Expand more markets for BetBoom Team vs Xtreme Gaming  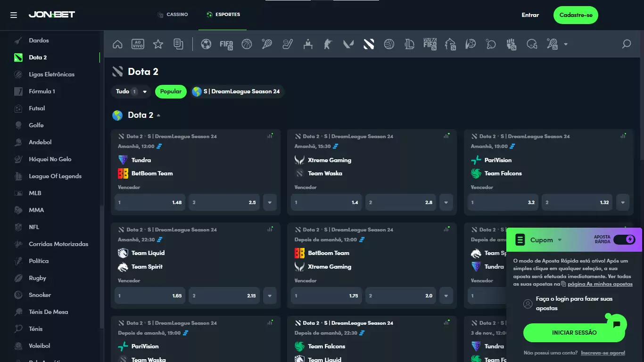point(446,296)
